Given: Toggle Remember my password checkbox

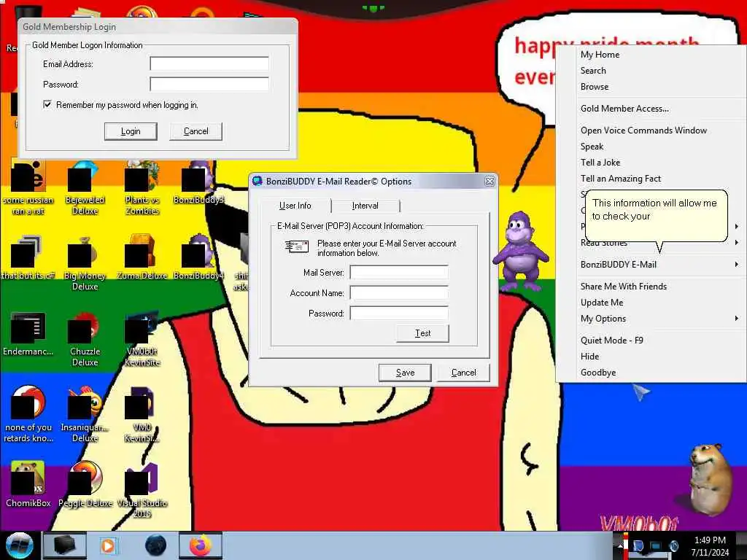Looking at the screenshot, I should coord(47,104).
